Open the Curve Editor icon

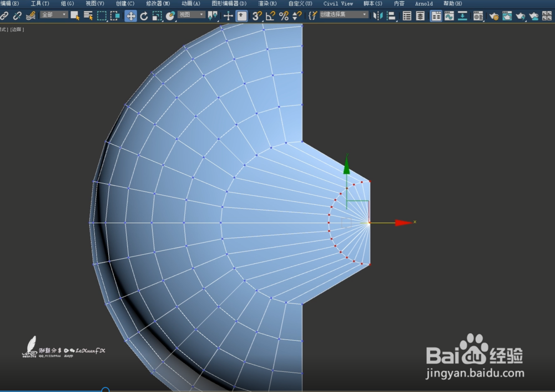click(x=449, y=16)
